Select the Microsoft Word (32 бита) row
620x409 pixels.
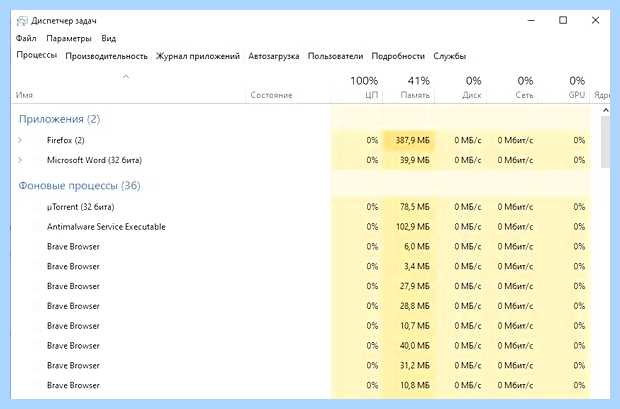(302, 160)
